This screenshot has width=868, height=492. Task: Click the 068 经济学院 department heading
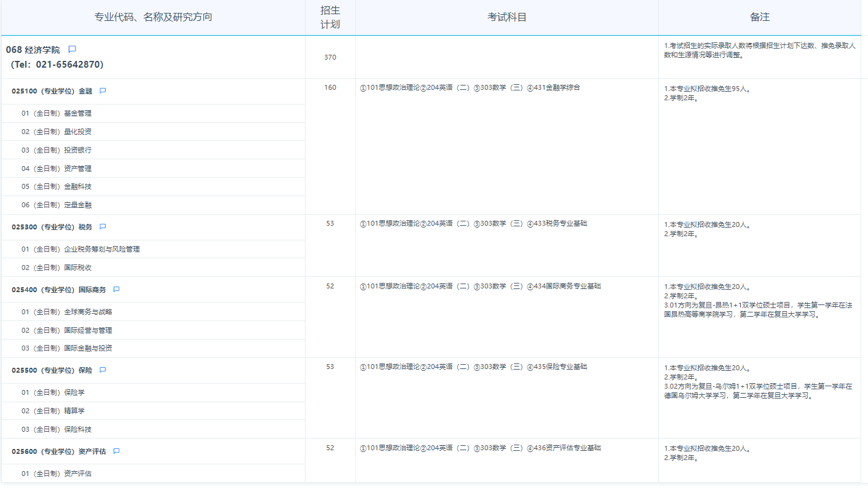(33, 50)
